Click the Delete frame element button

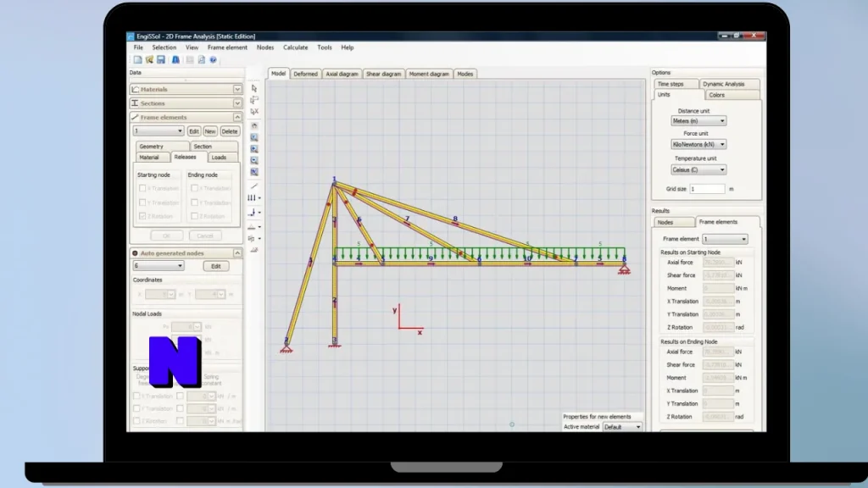point(229,131)
